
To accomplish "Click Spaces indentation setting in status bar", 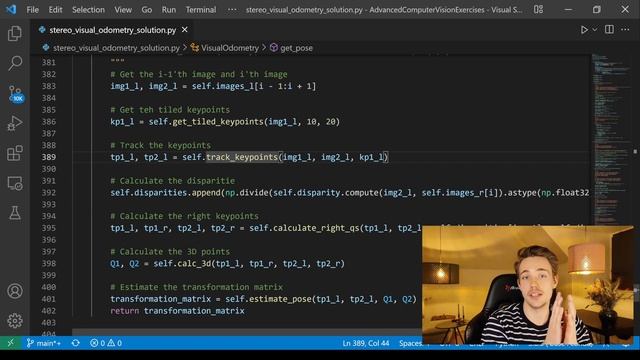I will [x=411, y=343].
